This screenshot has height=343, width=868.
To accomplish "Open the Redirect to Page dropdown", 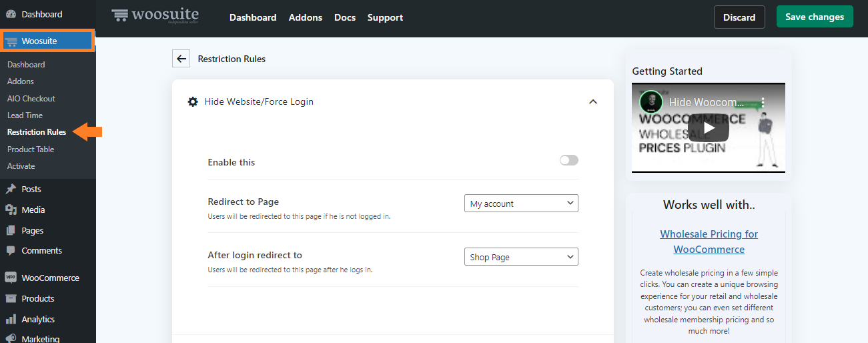I will [x=521, y=204].
